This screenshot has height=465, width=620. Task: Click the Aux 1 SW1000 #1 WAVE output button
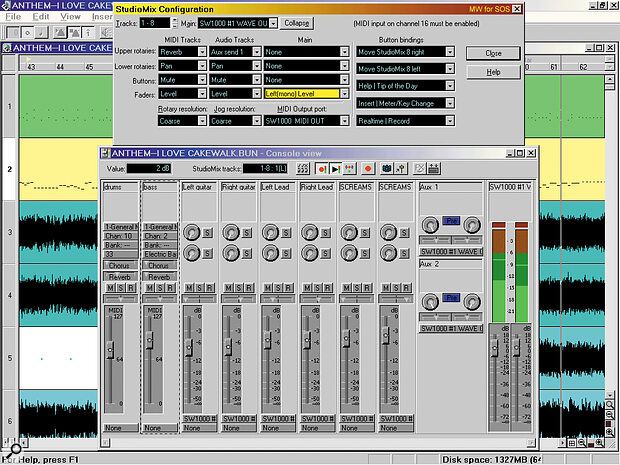451,251
